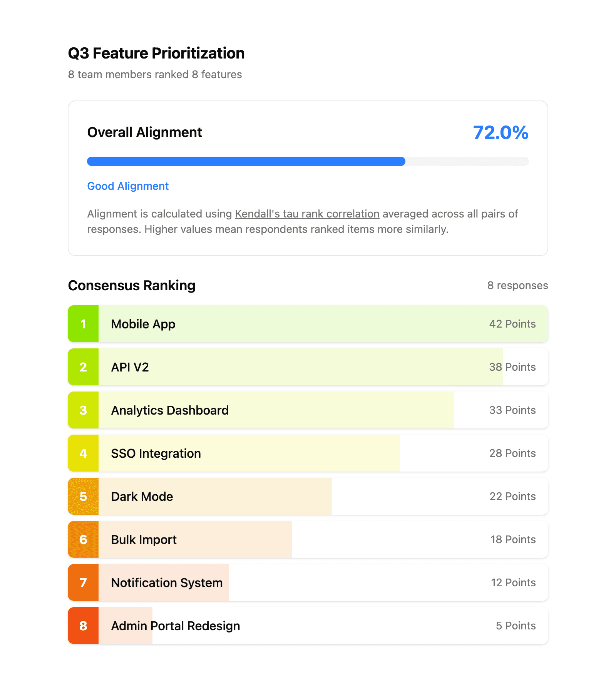
Task: Click the 42 Points label for Mobile App
Action: 512,324
